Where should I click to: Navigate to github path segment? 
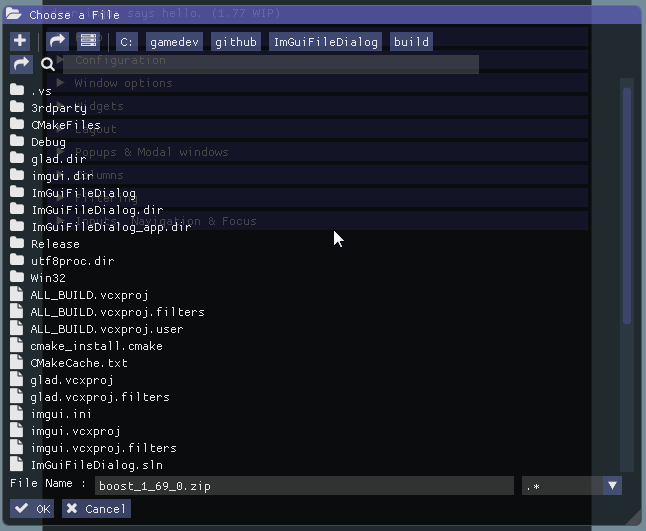coord(236,42)
